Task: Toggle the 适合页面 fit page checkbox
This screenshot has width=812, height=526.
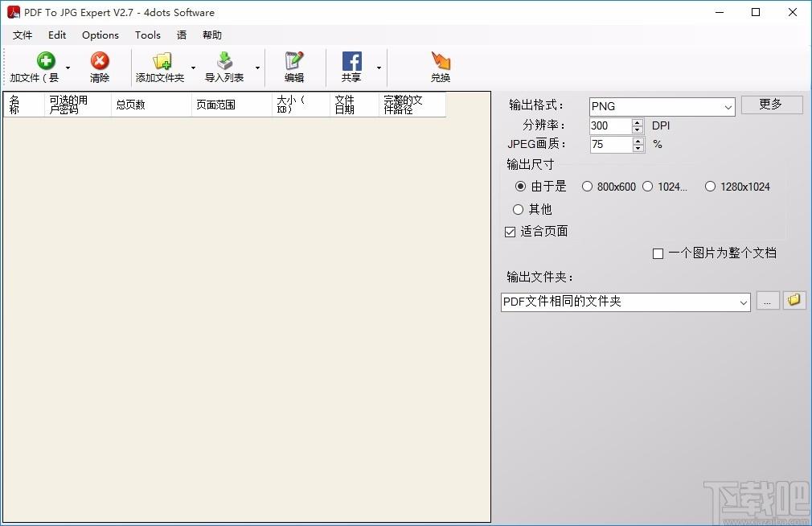Action: (x=510, y=232)
